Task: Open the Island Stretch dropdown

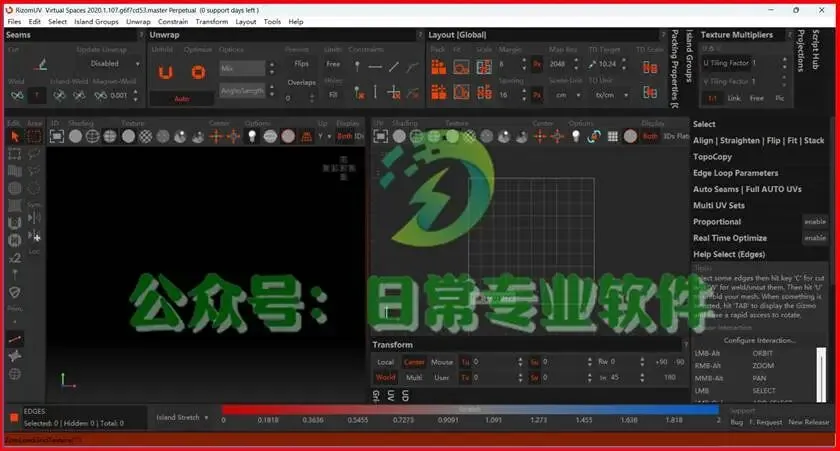Action: [182, 417]
